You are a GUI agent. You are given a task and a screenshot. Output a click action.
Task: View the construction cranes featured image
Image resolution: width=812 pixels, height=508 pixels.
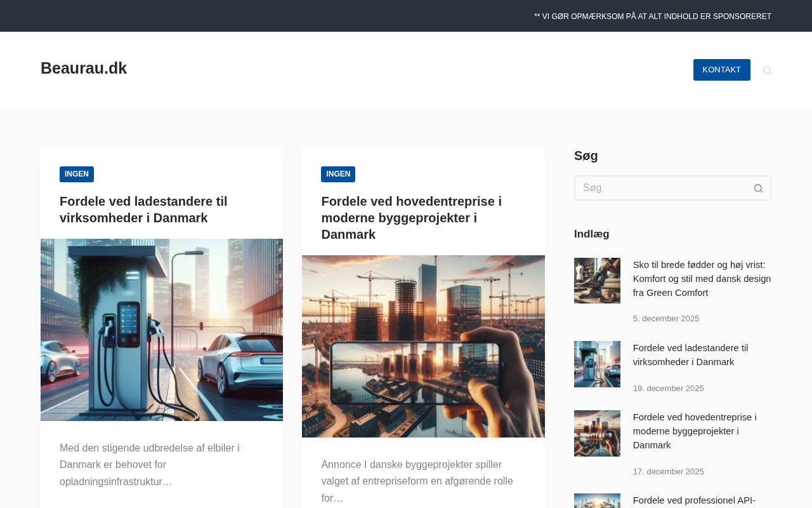click(423, 346)
